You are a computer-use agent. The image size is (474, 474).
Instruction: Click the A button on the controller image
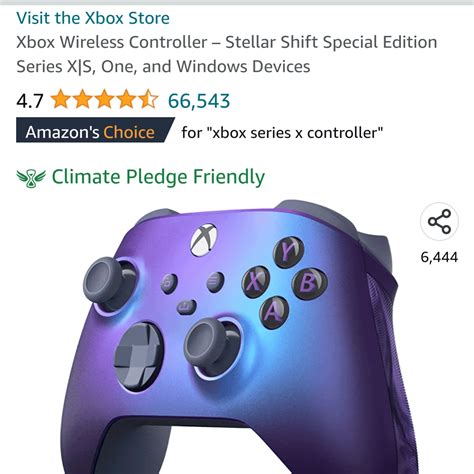pyautogui.click(x=274, y=313)
